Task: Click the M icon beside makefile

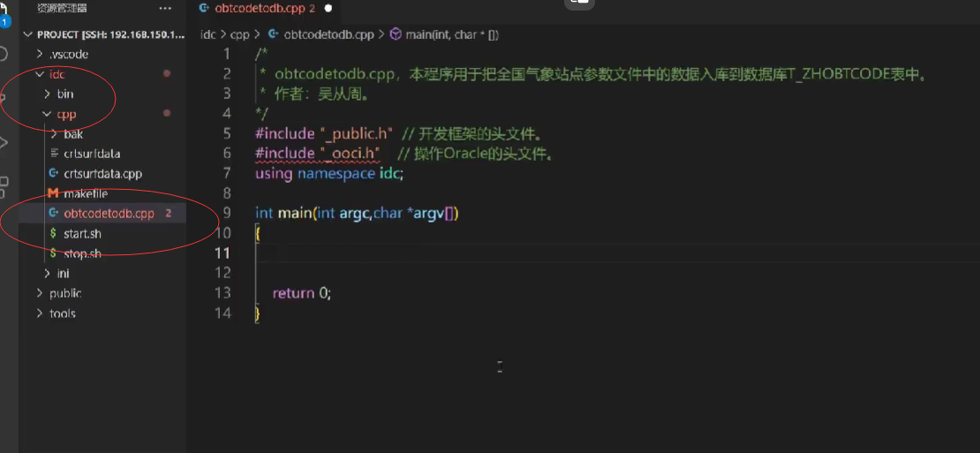Action: (x=54, y=193)
